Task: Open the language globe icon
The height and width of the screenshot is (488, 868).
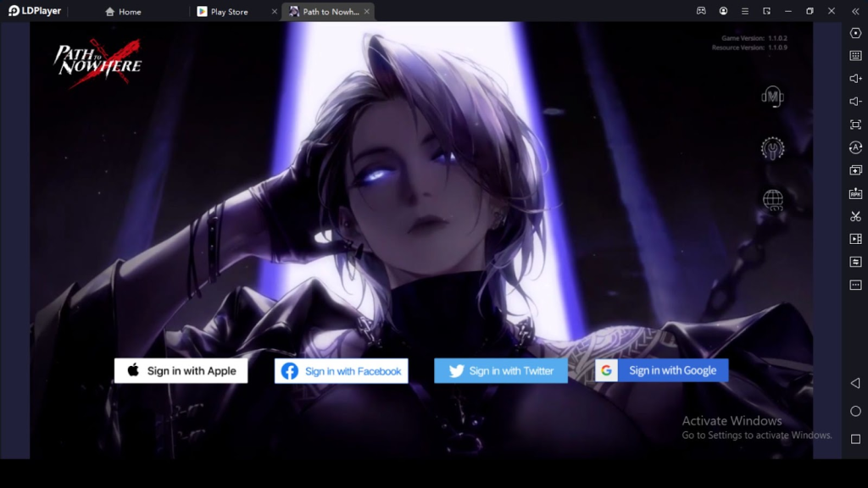Action: click(x=773, y=200)
